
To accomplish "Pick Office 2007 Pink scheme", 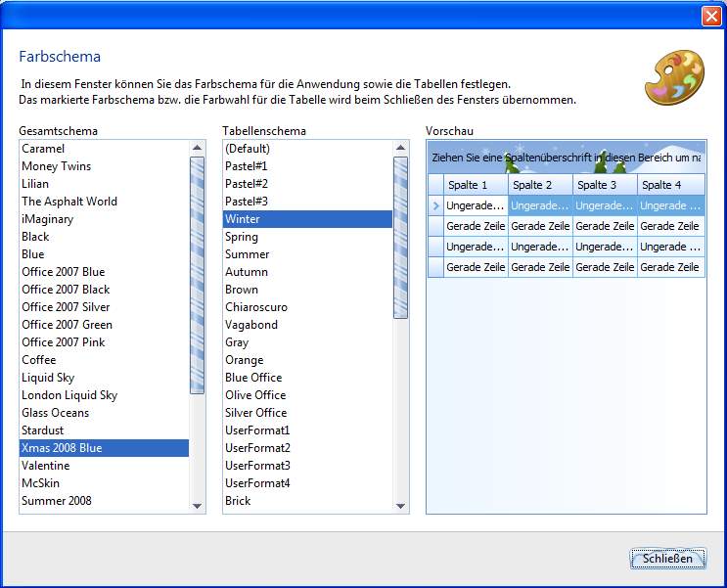I will (x=105, y=342).
